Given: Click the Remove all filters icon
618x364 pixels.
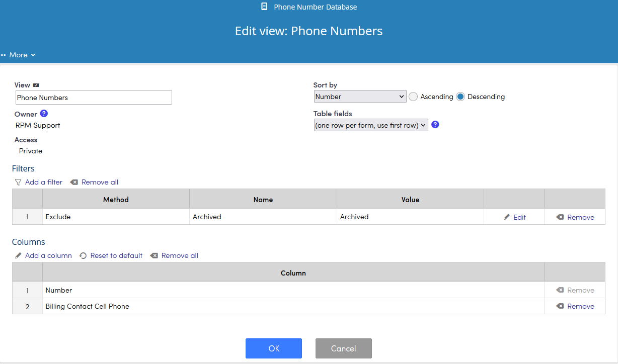Looking at the screenshot, I should tap(74, 182).
